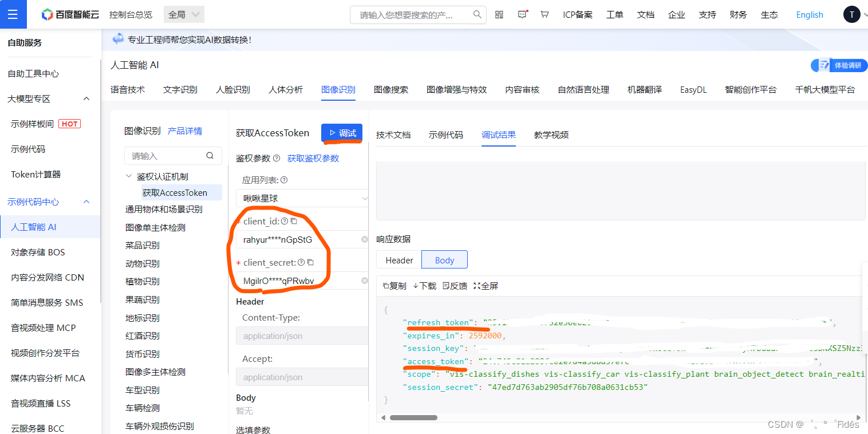Click the help icon beside client_id
Screen dimensions: 868x434
click(x=285, y=221)
